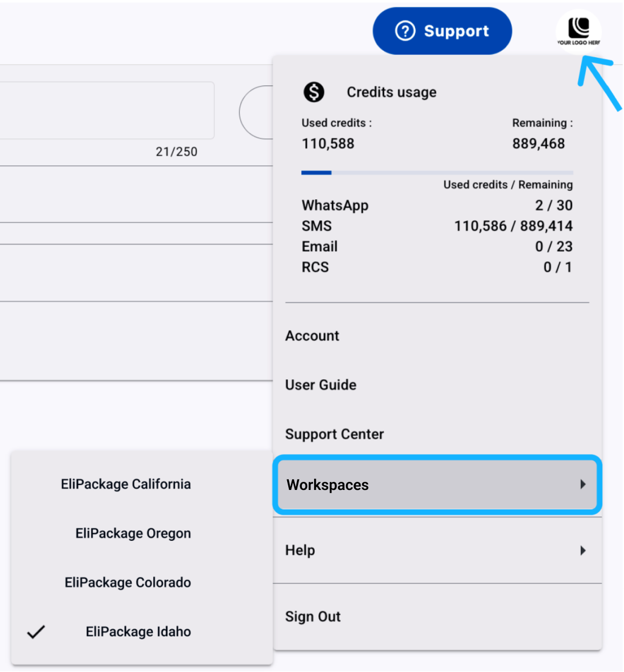Image resolution: width=624 pixels, height=672 pixels.
Task: Click the checkmark beside EliPackage Idaho
Action: (36, 631)
